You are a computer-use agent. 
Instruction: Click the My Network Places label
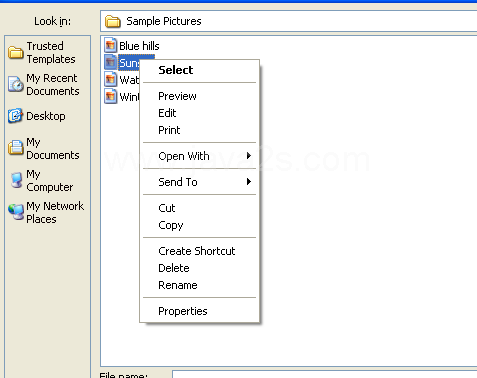55,212
